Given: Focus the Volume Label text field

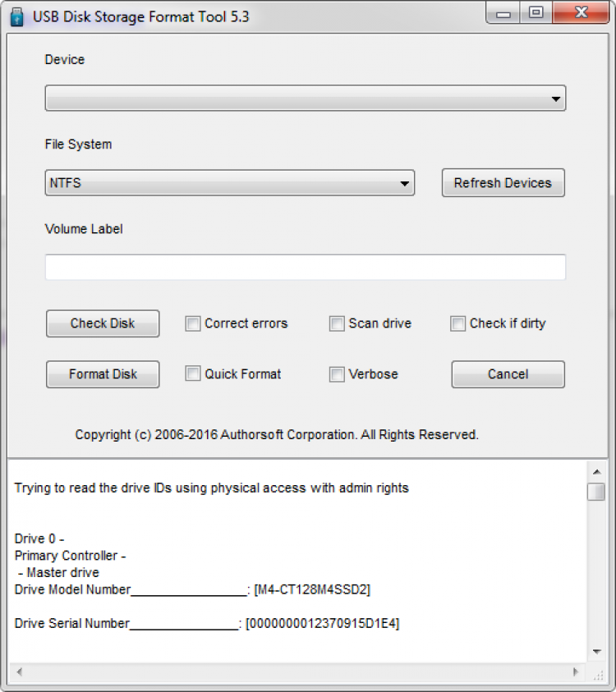Looking at the screenshot, I should 305,268.
